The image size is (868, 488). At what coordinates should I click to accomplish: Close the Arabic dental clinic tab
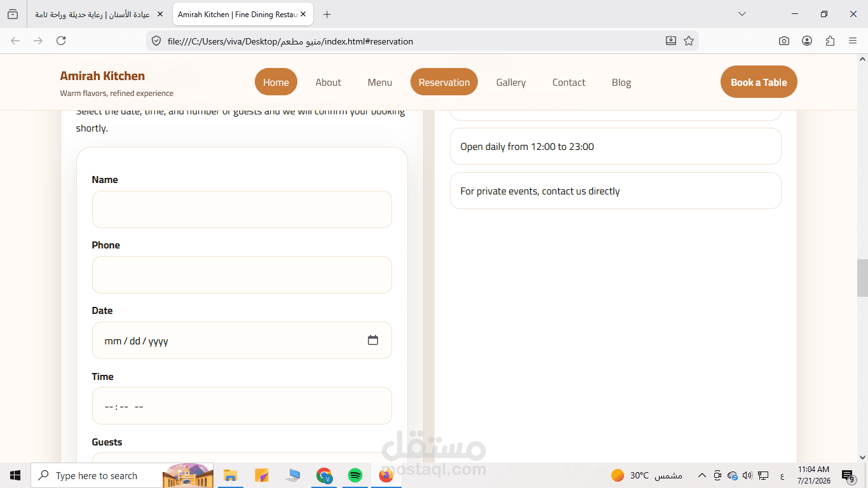click(159, 14)
